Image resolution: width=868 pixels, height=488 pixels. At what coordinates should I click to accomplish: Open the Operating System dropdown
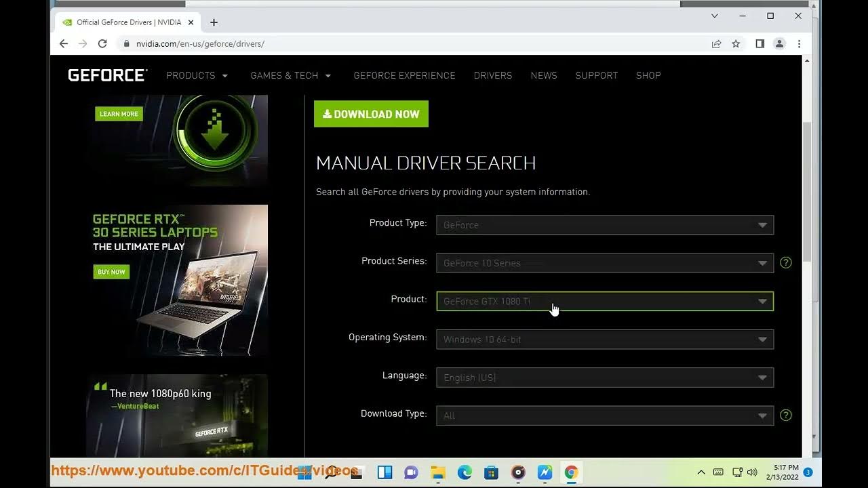(605, 340)
